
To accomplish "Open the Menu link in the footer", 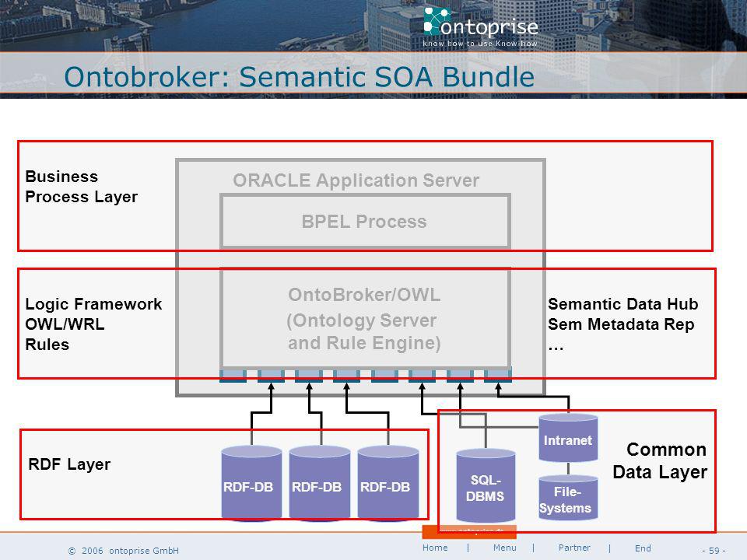I will coord(504,548).
